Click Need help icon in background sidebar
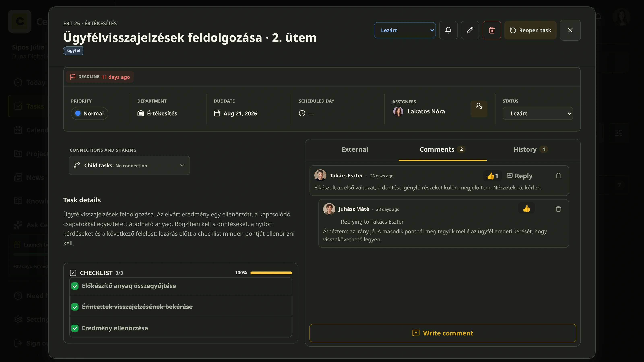The image size is (644, 362). [x=18, y=296]
